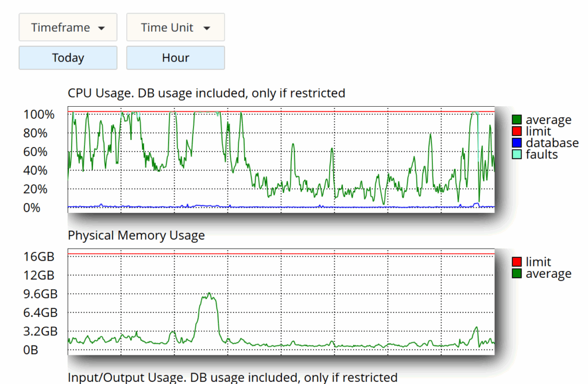
Task: Click the Hour button
Action: [175, 57]
